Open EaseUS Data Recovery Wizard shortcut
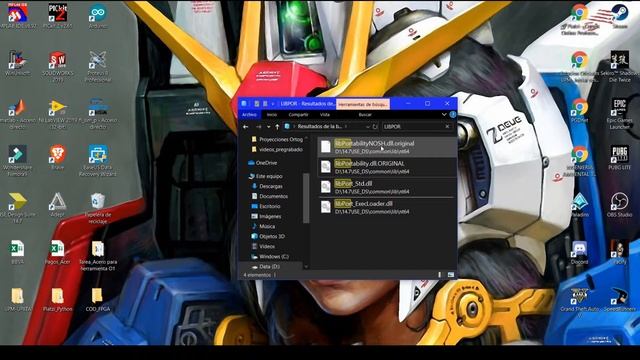The width and height of the screenshot is (640, 360). (98, 160)
